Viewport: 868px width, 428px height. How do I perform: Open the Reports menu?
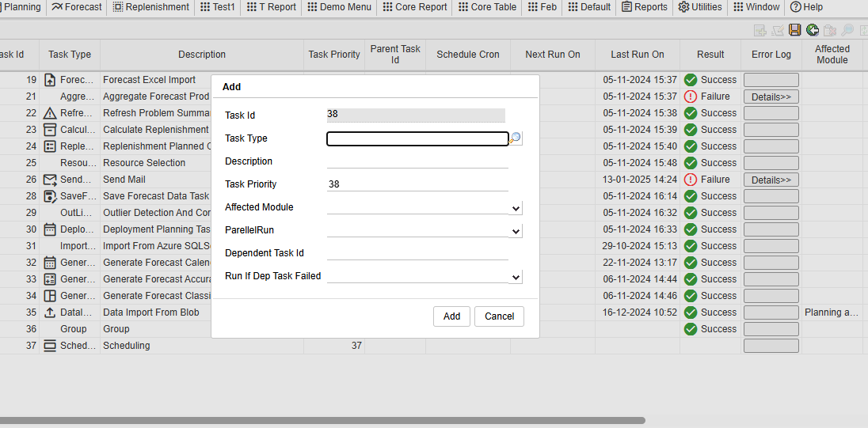click(644, 7)
